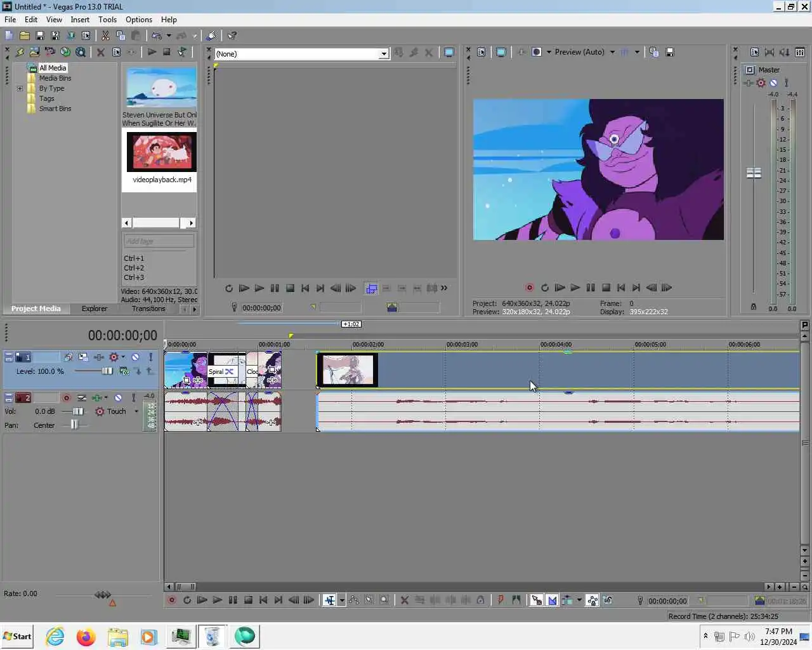Click Copy Snapshot to Clipboard in preview
The height and width of the screenshot is (650, 812).
click(654, 52)
